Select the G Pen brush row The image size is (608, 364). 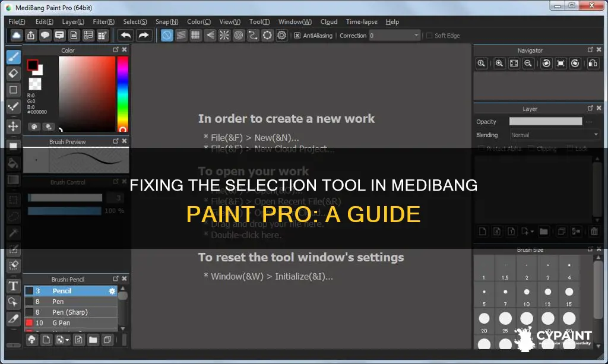click(71, 322)
